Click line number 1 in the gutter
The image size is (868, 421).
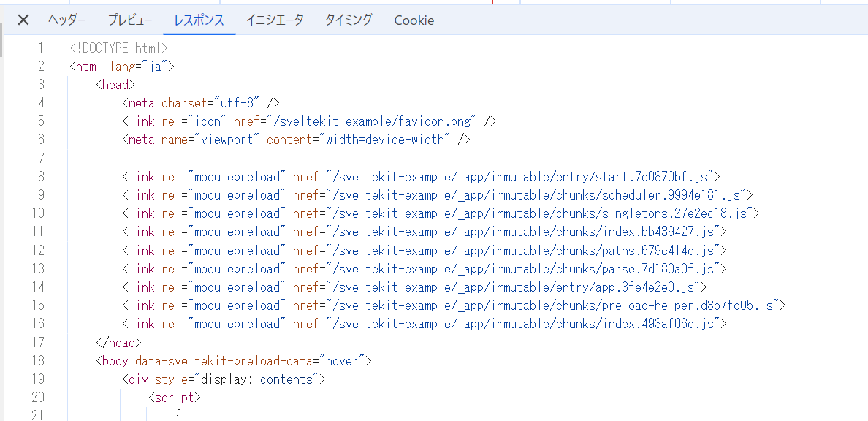click(x=40, y=48)
